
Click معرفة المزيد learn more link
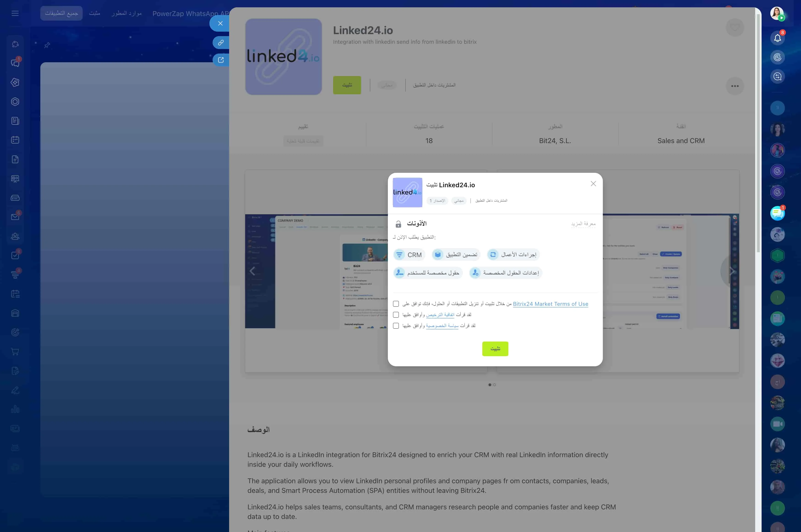[583, 224]
